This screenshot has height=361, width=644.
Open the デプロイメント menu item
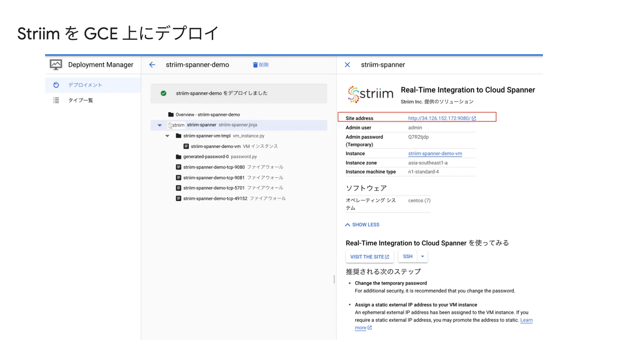(x=93, y=85)
